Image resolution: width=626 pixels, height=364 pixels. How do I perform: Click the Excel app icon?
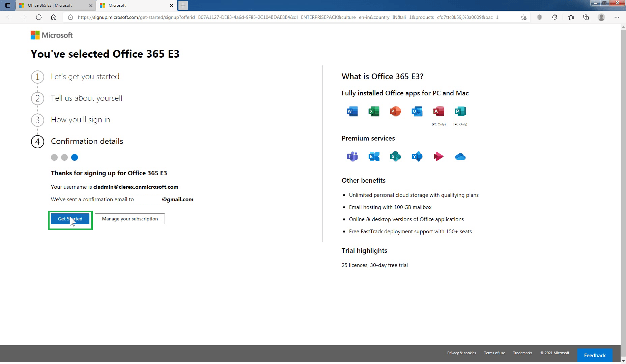pyautogui.click(x=374, y=111)
